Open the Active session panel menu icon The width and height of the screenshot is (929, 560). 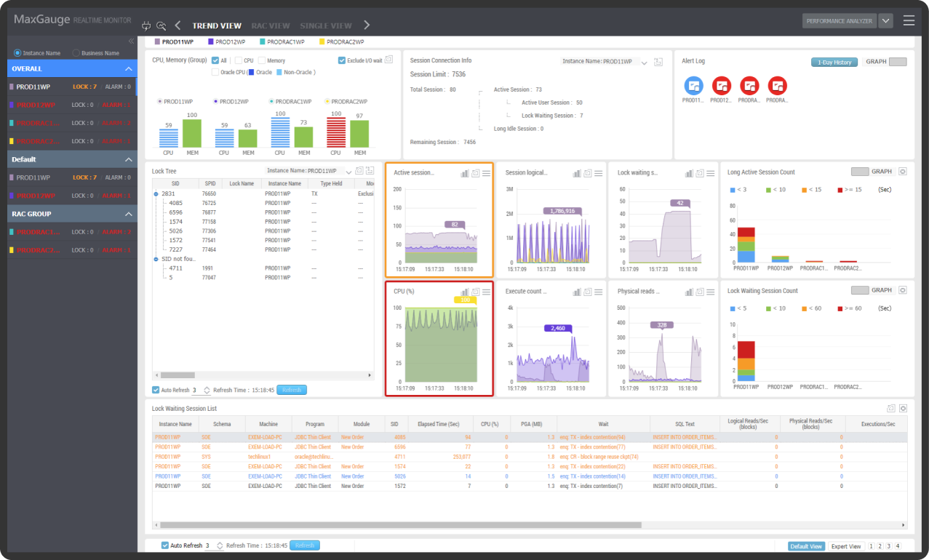tap(486, 173)
